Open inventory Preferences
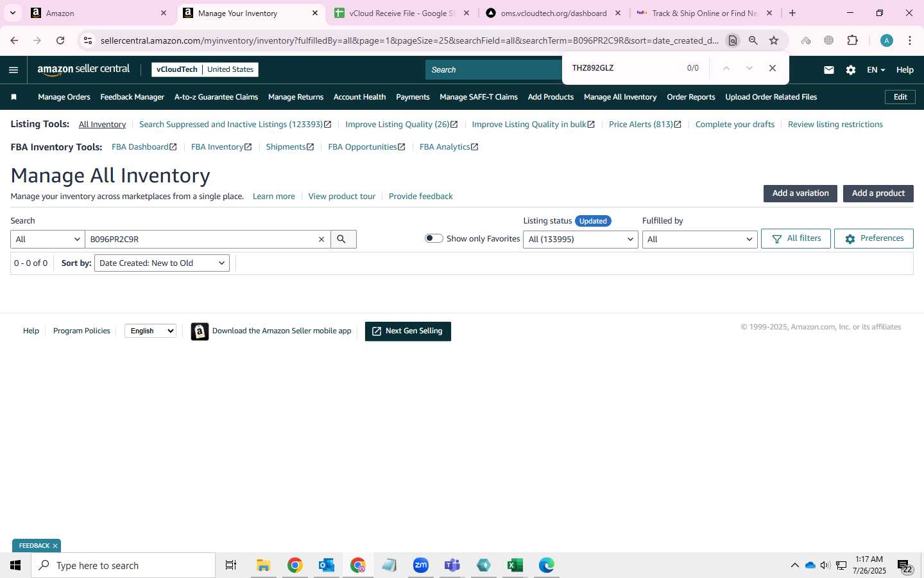Viewport: 924px width, 578px height. [874, 238]
